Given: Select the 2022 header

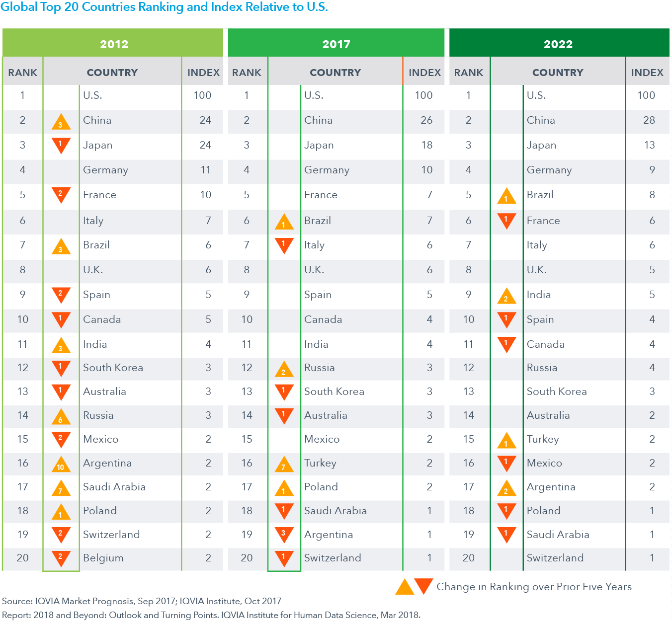Looking at the screenshot, I should tap(558, 44).
